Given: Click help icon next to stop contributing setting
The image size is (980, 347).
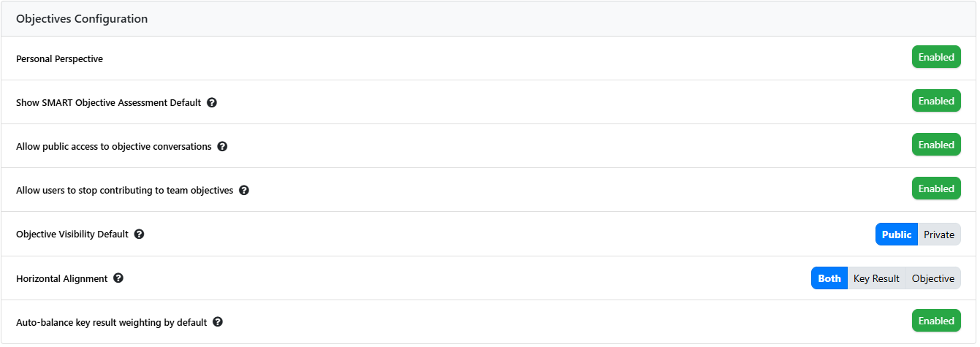Looking at the screenshot, I should [x=244, y=190].
